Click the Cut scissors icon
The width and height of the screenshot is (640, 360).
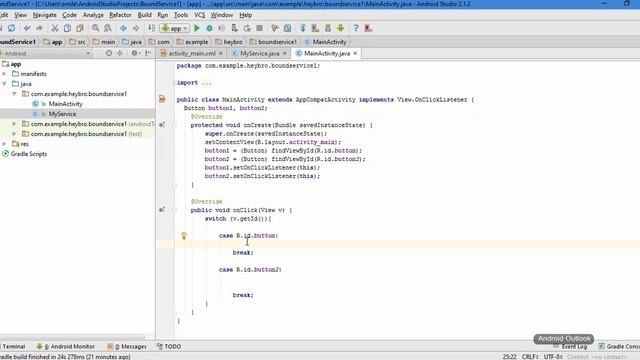click(54, 28)
